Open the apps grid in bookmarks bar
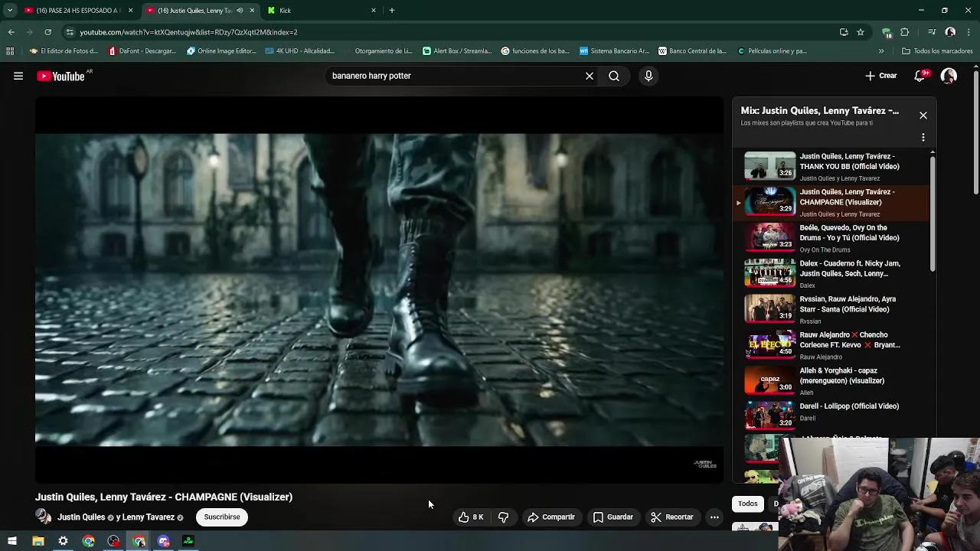Image resolution: width=980 pixels, height=551 pixels. [10, 51]
